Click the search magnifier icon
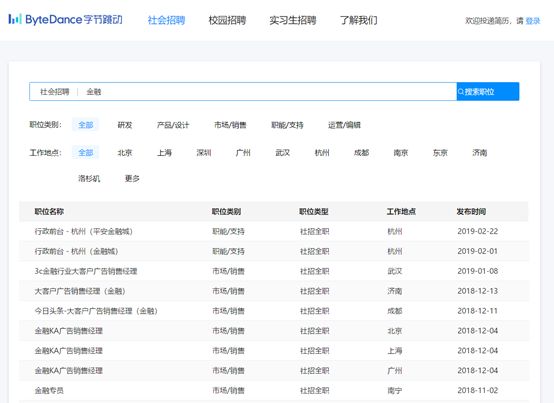Screen dimensions: 554x403 (x=461, y=92)
